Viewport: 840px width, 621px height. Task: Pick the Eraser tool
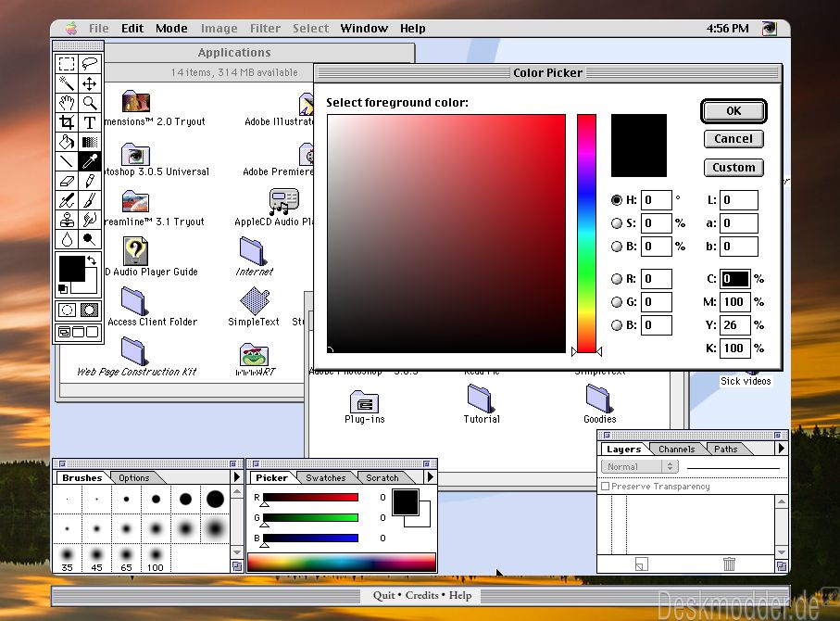coord(67,181)
